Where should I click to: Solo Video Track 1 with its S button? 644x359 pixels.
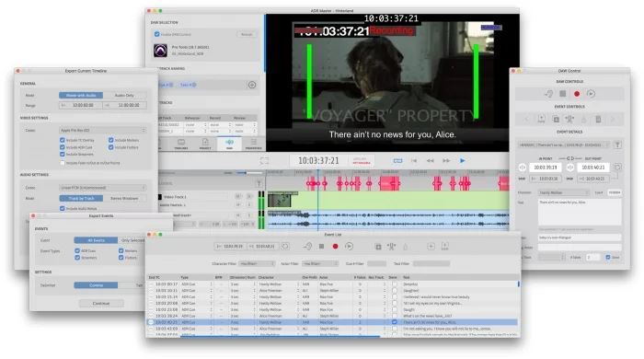pyautogui.click(x=249, y=197)
